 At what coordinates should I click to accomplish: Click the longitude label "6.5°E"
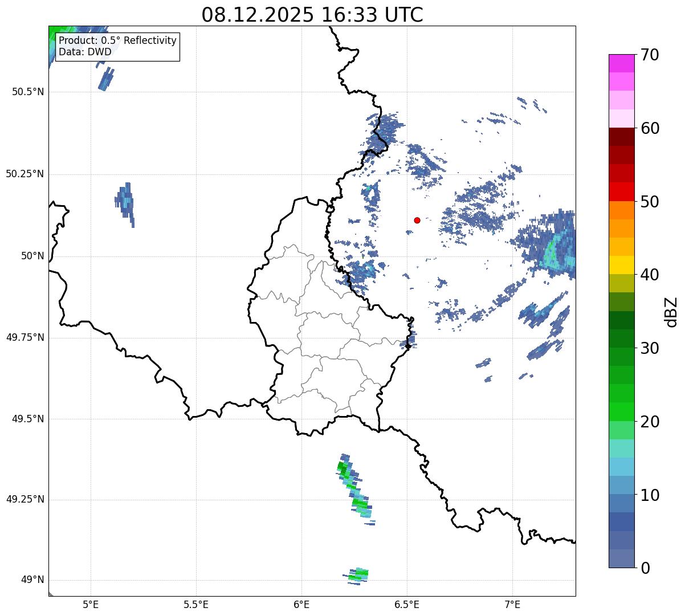pyautogui.click(x=407, y=604)
